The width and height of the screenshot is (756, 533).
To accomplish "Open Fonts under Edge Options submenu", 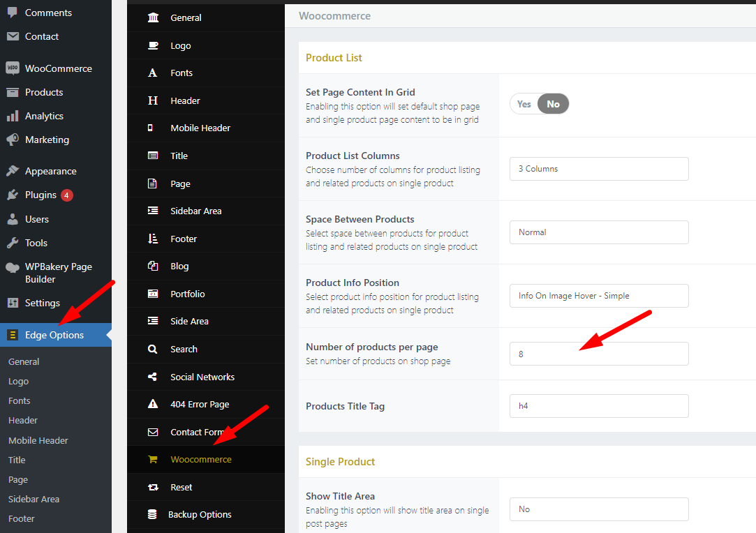I will pos(20,401).
